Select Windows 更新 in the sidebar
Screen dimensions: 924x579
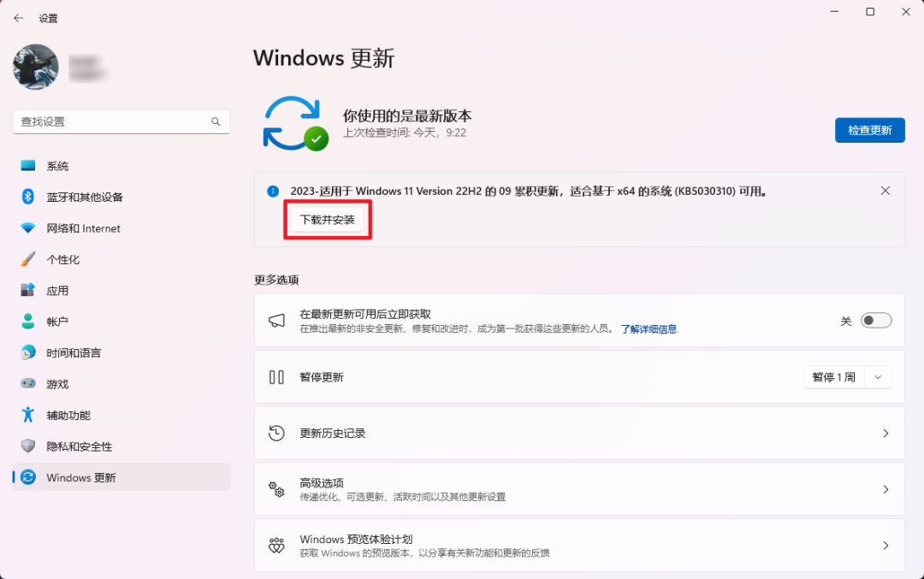(x=83, y=477)
